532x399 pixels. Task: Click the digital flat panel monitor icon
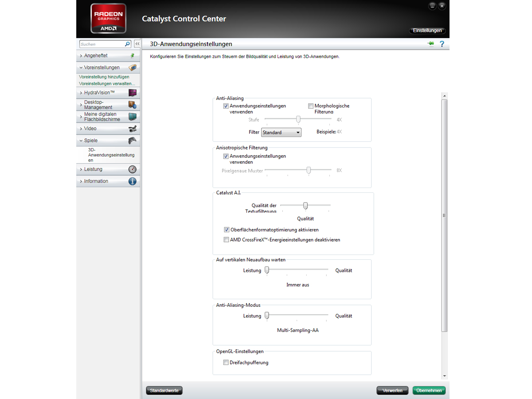coord(132,117)
